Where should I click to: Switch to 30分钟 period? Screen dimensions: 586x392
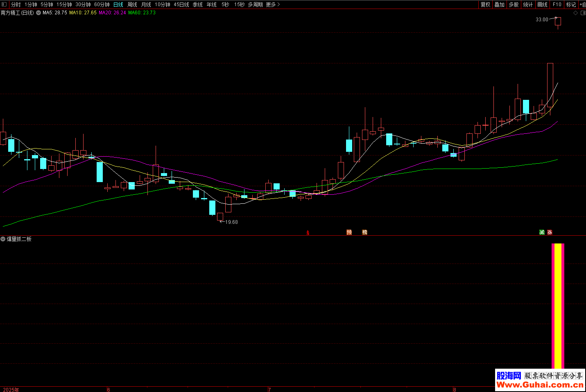[x=83, y=5]
